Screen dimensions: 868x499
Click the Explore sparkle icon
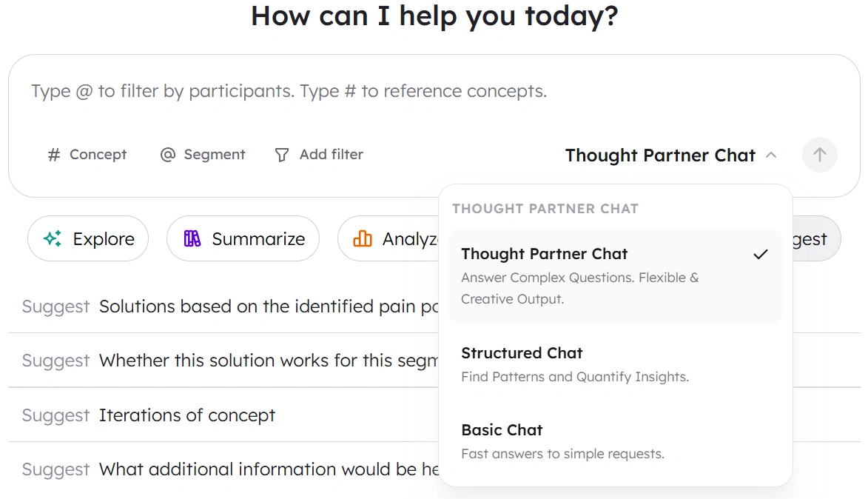(53, 238)
